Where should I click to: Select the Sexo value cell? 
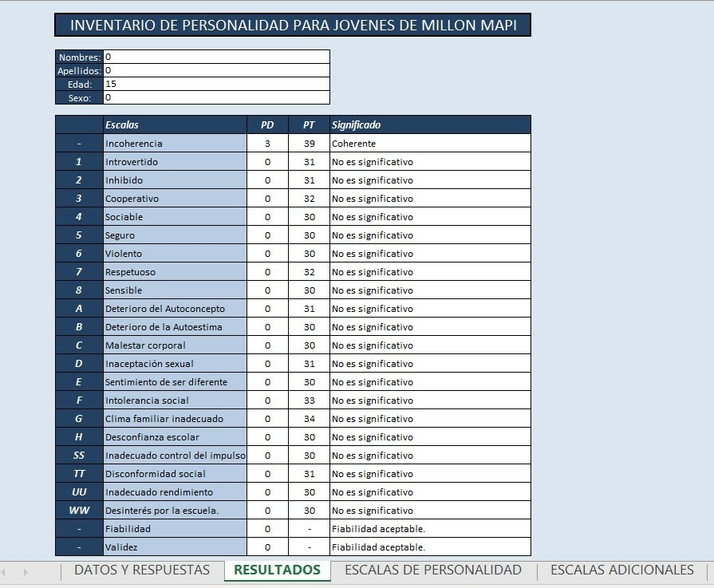(216, 97)
